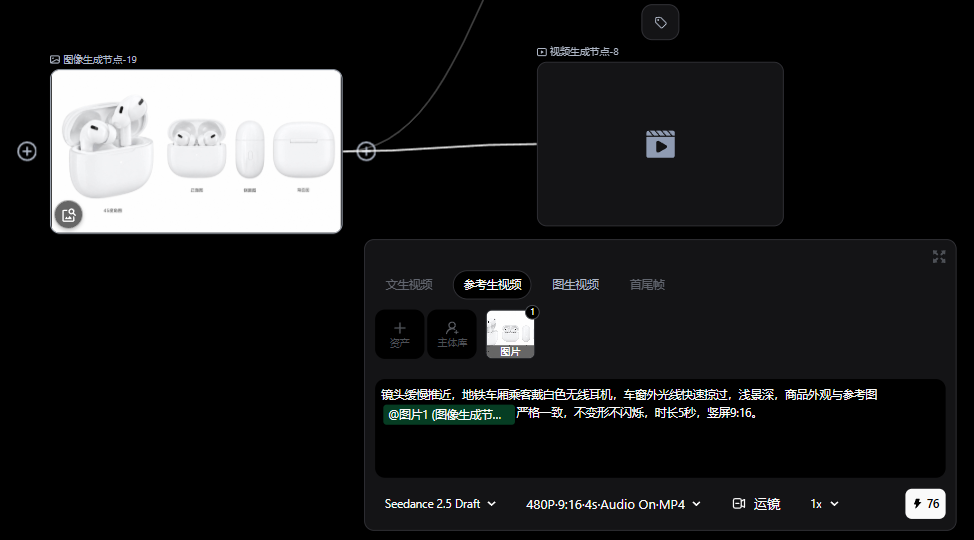Click the generate button showing 76 credits
This screenshot has width=974, height=540.
coord(925,504)
